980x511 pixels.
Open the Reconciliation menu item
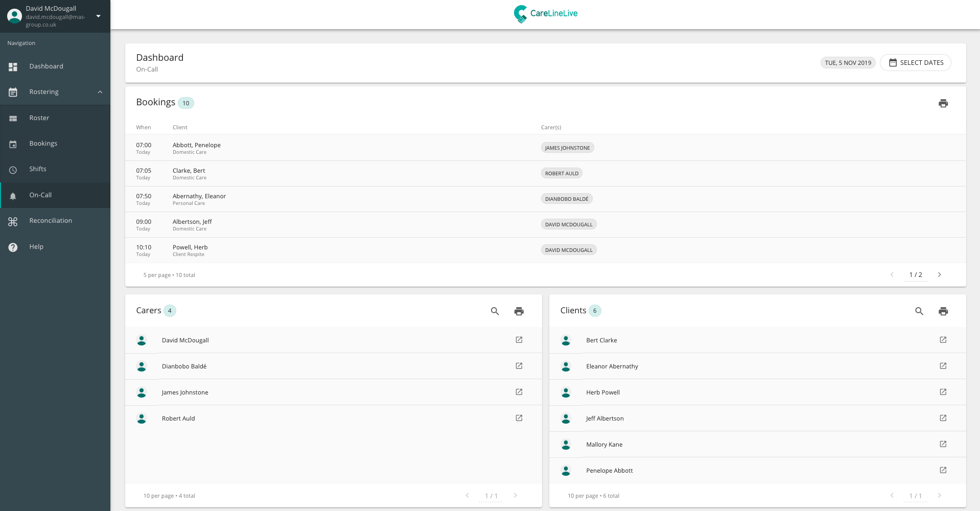pyautogui.click(x=55, y=221)
